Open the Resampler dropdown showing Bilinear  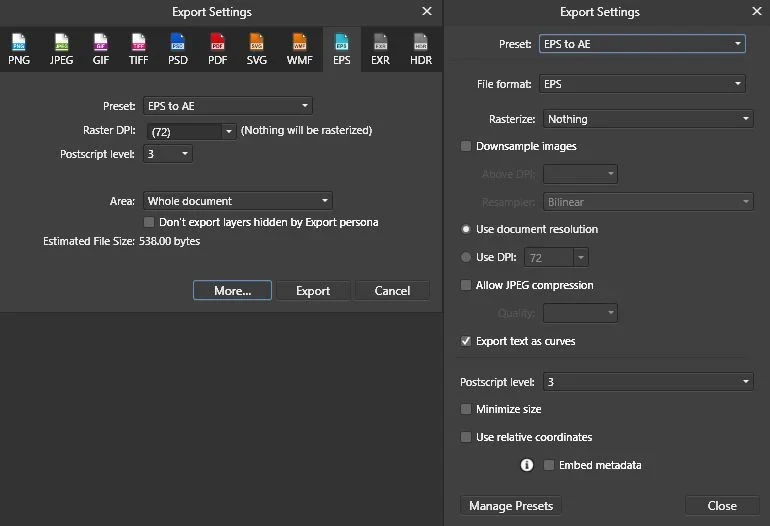tap(648, 202)
